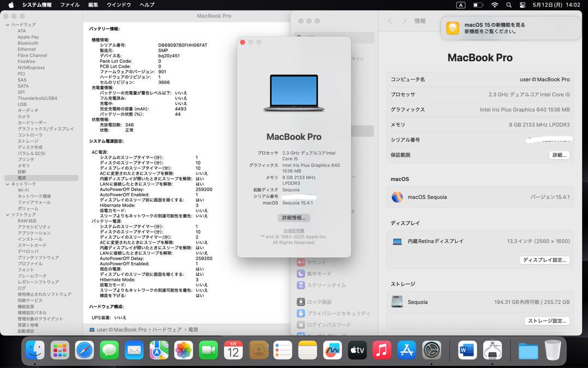Click 詳細情報 button in About window
Viewport: 588px width, 368px height.
pyautogui.click(x=293, y=218)
